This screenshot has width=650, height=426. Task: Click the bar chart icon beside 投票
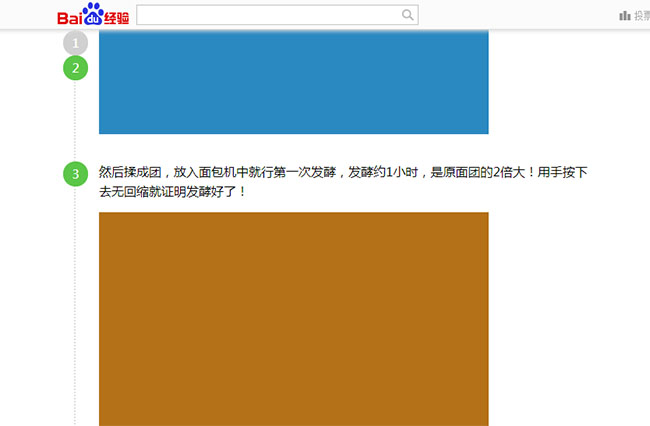click(625, 15)
